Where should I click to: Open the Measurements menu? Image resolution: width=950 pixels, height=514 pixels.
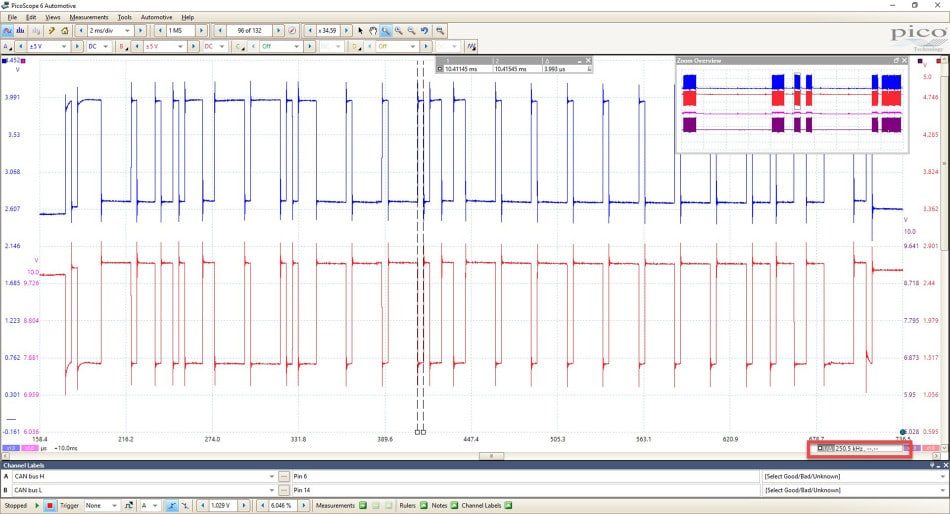pos(88,17)
